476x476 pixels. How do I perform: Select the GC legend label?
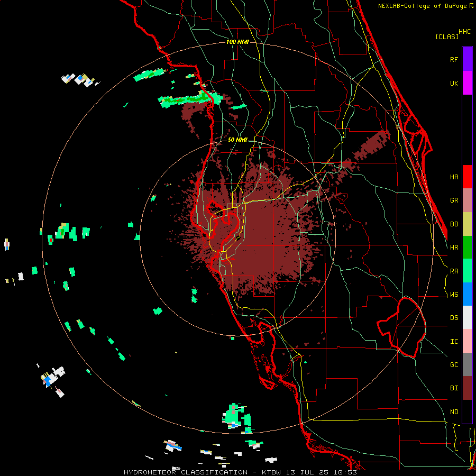[x=454, y=365]
